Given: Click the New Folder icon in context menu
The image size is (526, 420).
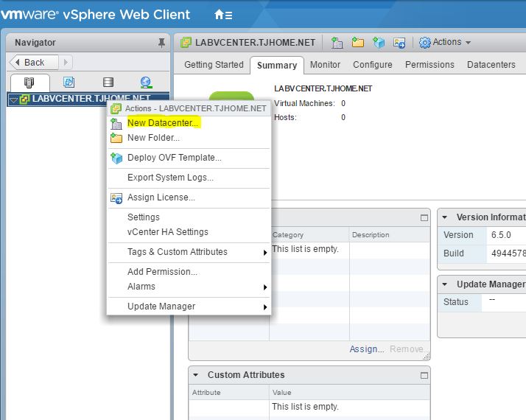Looking at the screenshot, I should [x=116, y=138].
